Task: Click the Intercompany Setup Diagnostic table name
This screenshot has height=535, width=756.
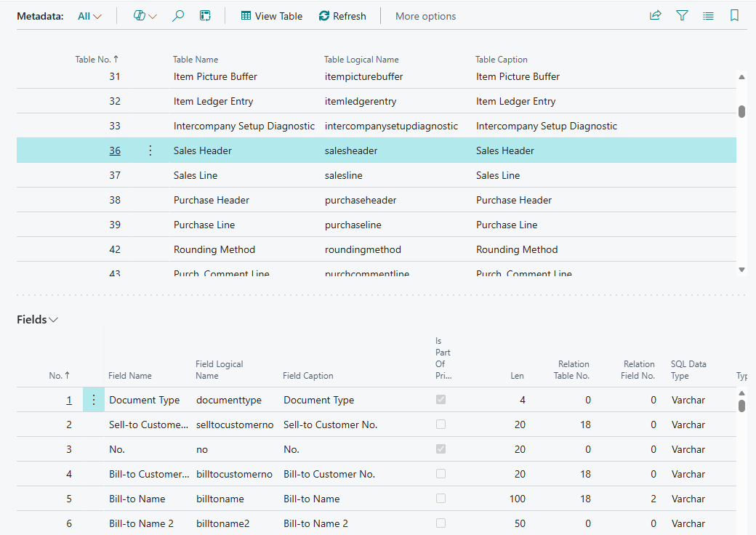Action: pyautogui.click(x=244, y=126)
